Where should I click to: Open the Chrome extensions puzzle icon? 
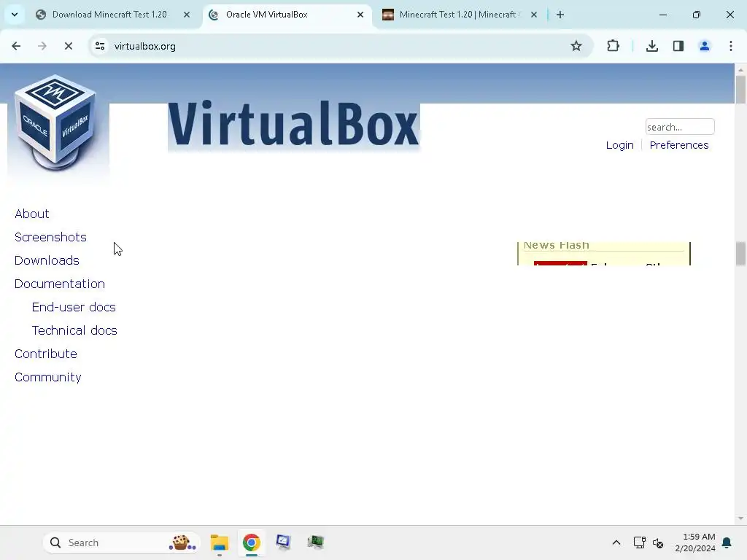pos(613,46)
